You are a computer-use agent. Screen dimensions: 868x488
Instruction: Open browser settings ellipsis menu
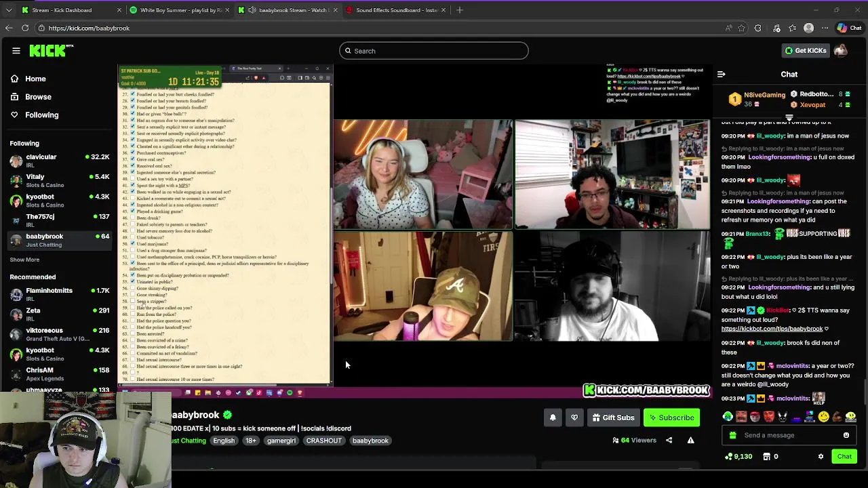pos(825,28)
